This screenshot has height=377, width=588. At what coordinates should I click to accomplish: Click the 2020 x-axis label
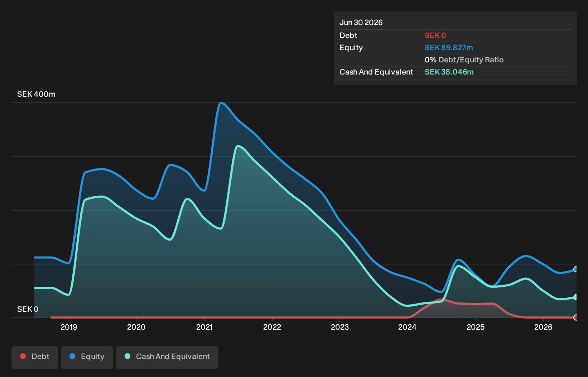136,327
